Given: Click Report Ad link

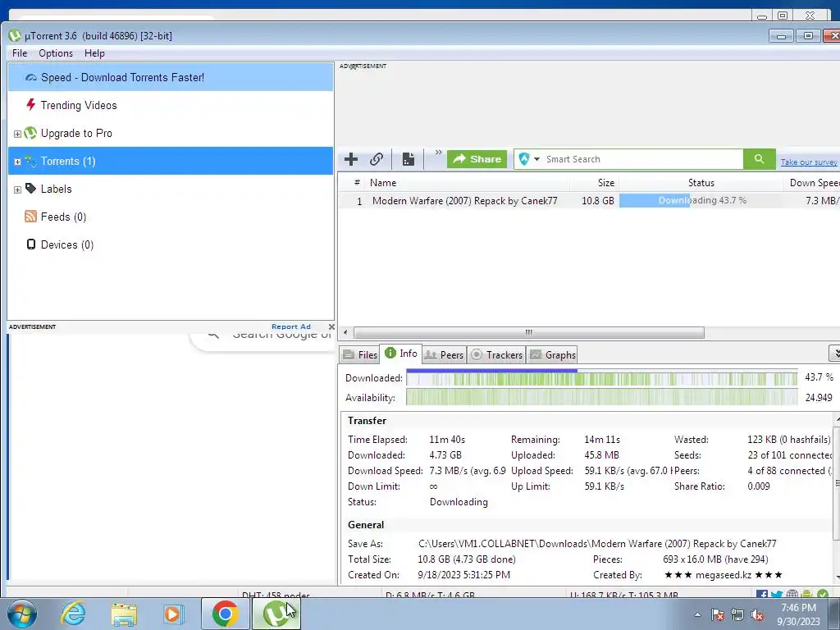Looking at the screenshot, I should [291, 326].
